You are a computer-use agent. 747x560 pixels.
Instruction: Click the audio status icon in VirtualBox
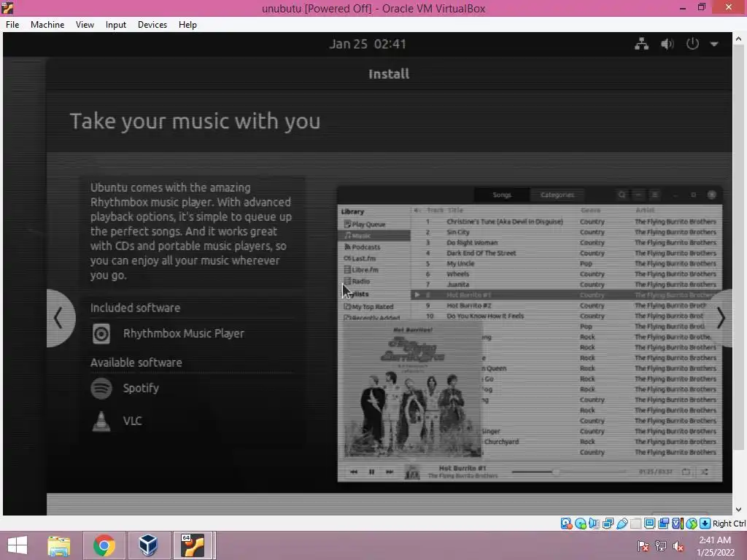594,524
